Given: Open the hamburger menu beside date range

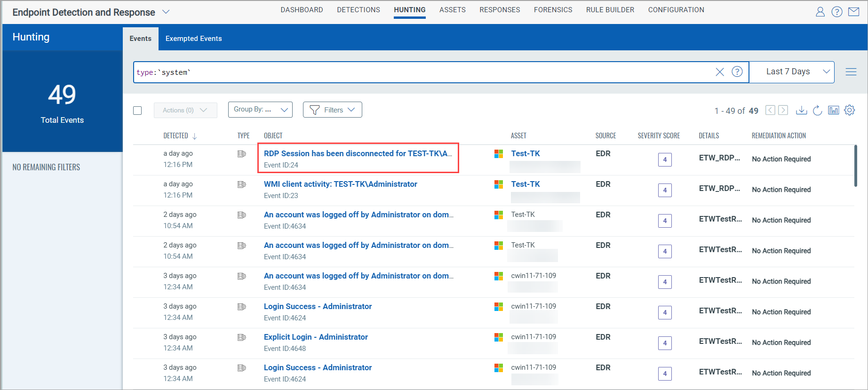Looking at the screenshot, I should pos(851,72).
